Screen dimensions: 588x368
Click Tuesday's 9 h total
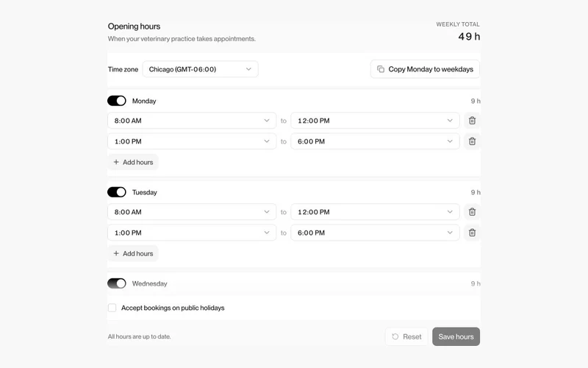pyautogui.click(x=476, y=192)
